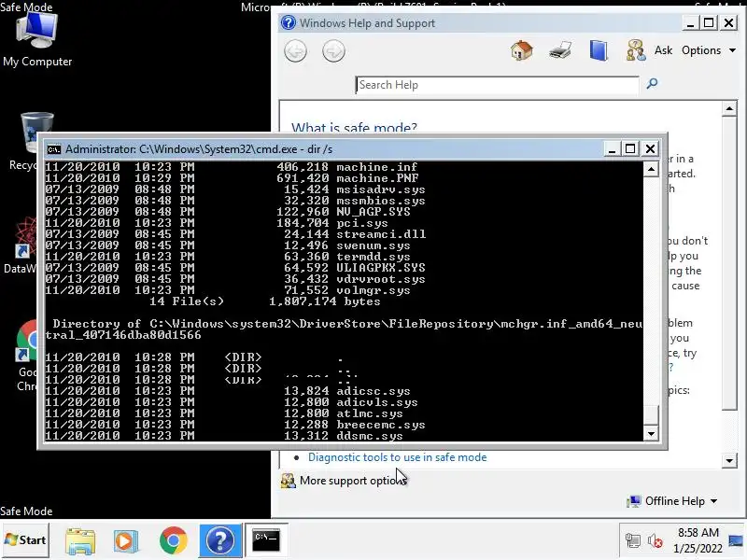Click the NV_AGP.SYS line in cmd output
The width and height of the screenshot is (747, 560).
pyautogui.click(x=228, y=212)
